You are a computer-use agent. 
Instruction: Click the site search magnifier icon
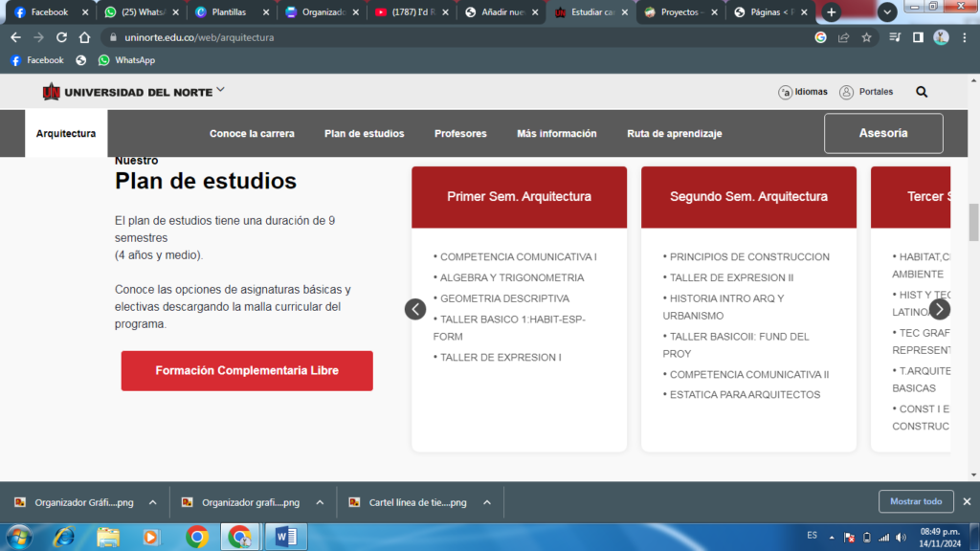click(x=922, y=92)
